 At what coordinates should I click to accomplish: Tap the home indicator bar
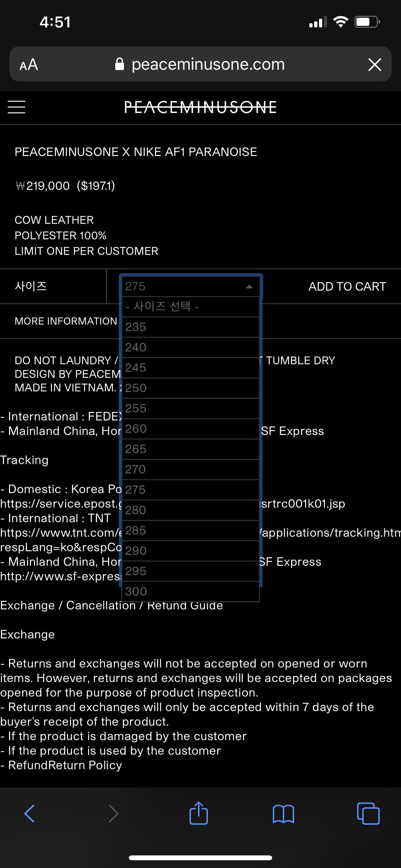click(200, 858)
